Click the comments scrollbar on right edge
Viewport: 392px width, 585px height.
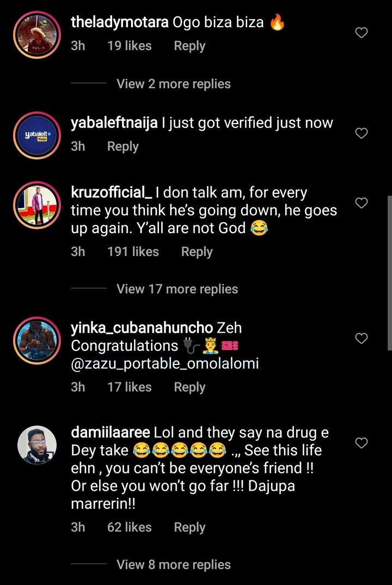pyautogui.click(x=388, y=272)
